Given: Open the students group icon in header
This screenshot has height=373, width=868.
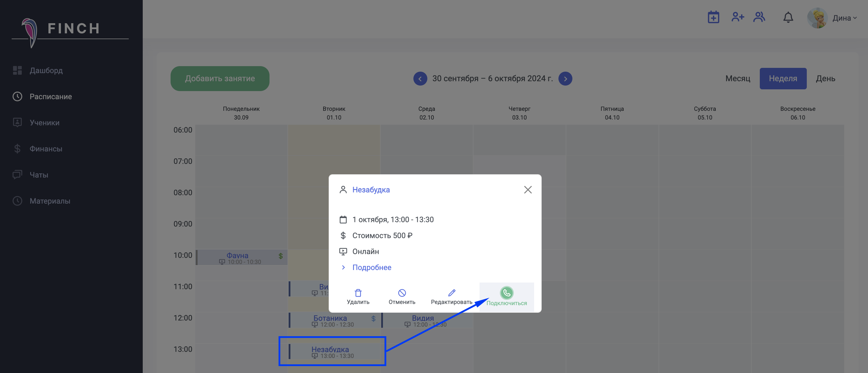Looking at the screenshot, I should [x=759, y=17].
